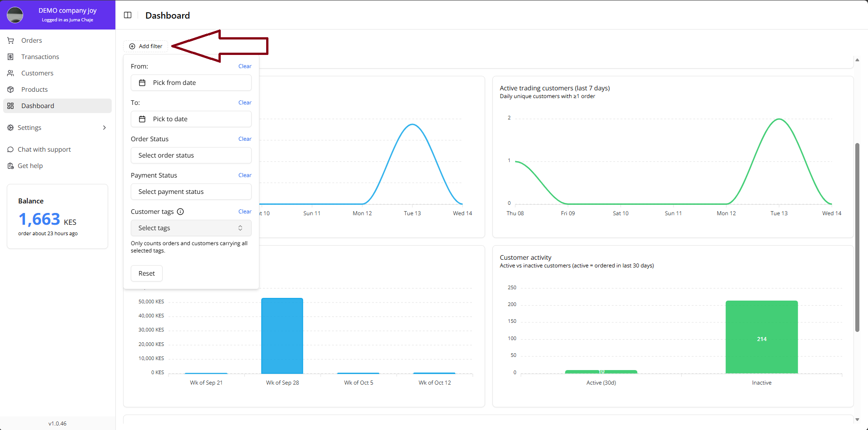This screenshot has height=430, width=868.
Task: Click the Inactive 214 bar
Action: (762, 337)
